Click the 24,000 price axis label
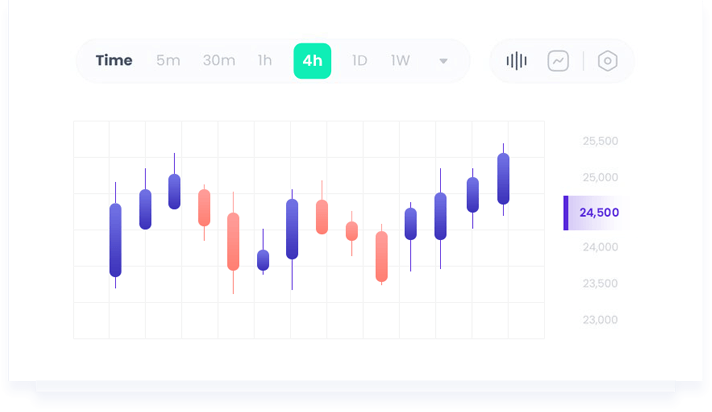The width and height of the screenshot is (712, 412). click(600, 248)
